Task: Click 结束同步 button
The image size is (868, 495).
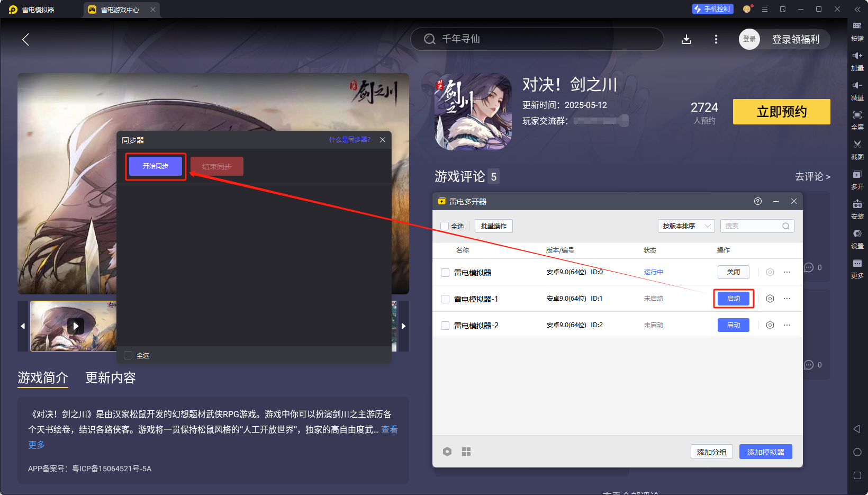Action: point(217,166)
